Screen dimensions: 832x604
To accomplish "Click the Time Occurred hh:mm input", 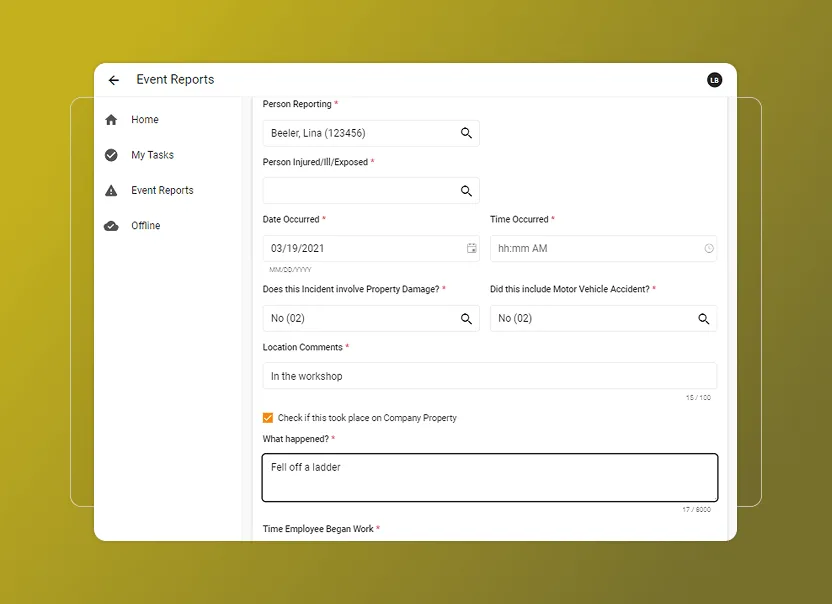I will tap(590, 247).
